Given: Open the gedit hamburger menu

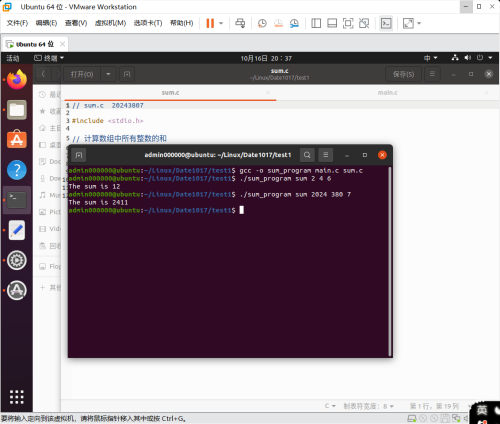Looking at the screenshot, I should pyautogui.click(x=432, y=74).
